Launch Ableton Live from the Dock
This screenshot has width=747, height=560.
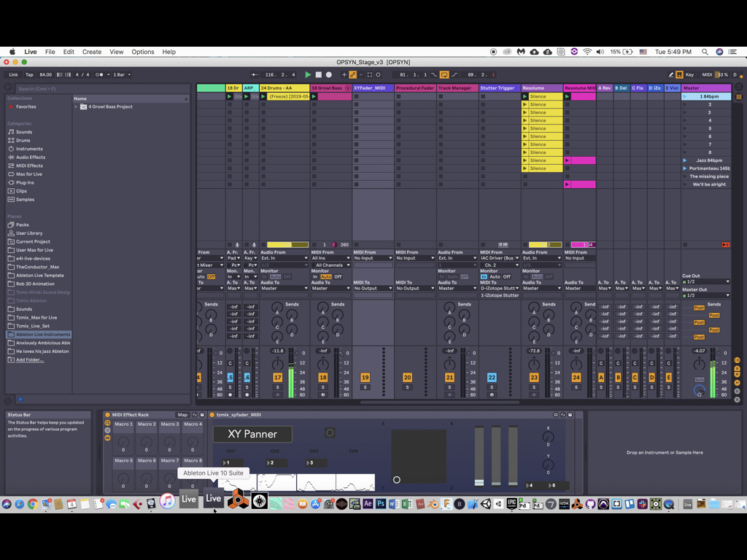point(213,499)
